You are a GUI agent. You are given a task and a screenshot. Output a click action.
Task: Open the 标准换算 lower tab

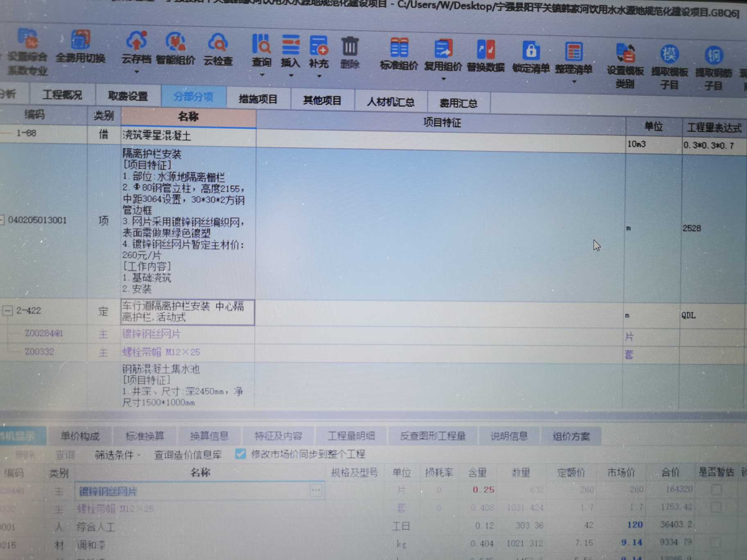coord(145,436)
